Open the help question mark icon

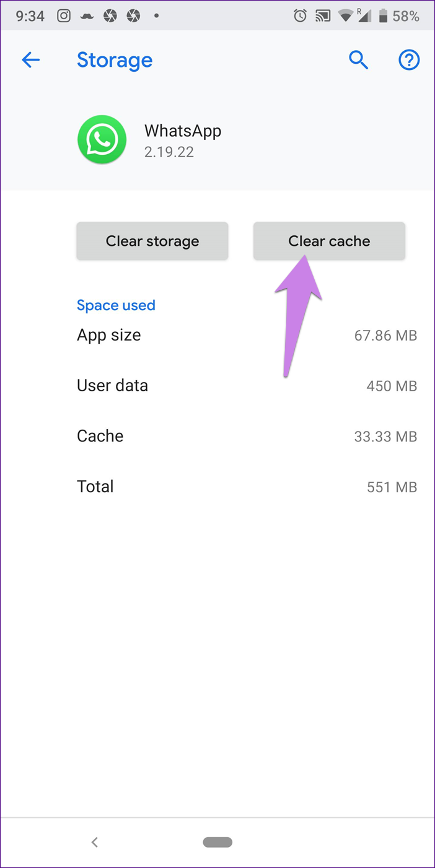tap(409, 60)
